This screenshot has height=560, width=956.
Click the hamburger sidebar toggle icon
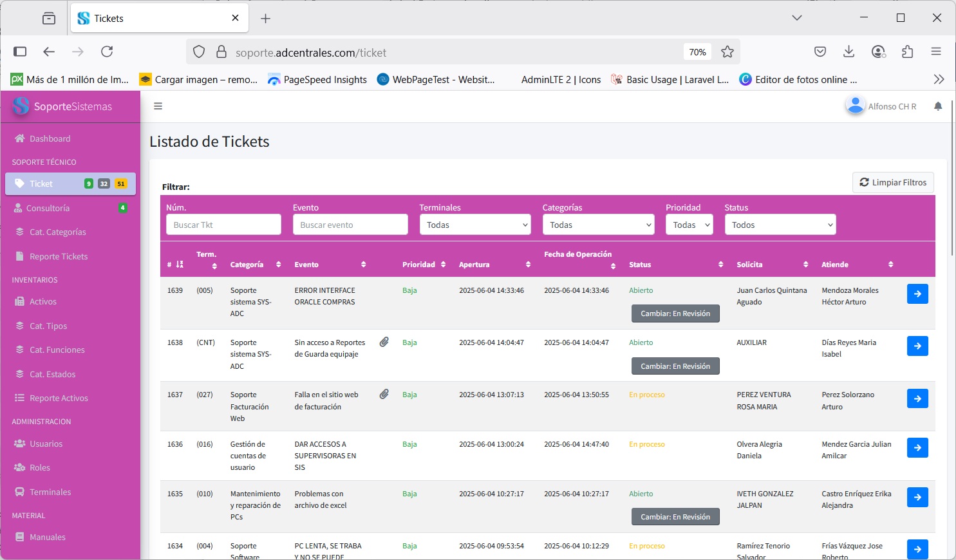coord(158,106)
